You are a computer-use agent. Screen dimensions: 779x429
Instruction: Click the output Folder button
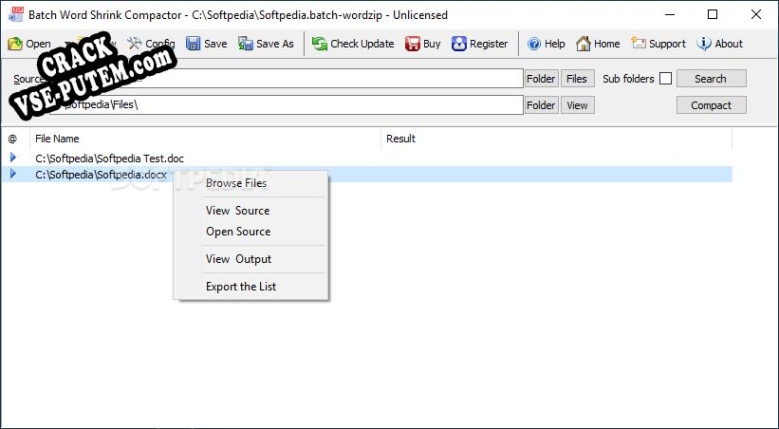point(542,105)
